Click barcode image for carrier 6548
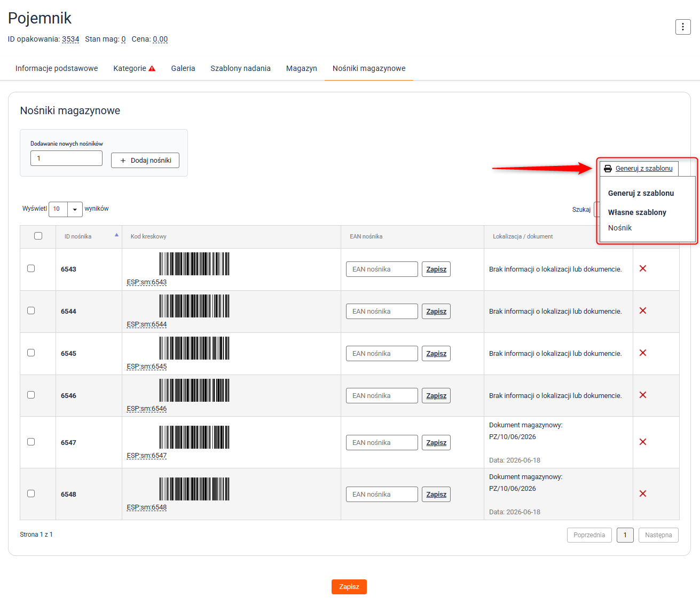This screenshot has width=700, height=605. [194, 489]
